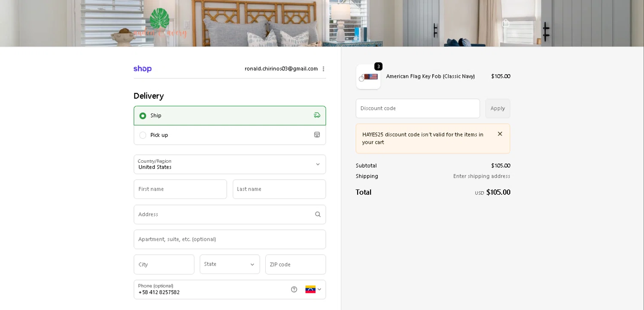This screenshot has width=644, height=310.
Task: Click the American Flag Key Fob thumbnail
Action: click(x=368, y=77)
